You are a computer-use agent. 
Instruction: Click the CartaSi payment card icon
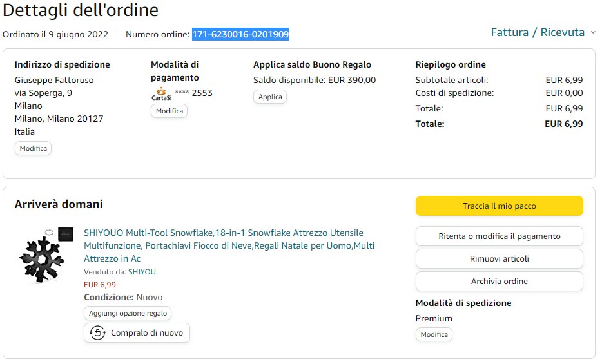coord(160,94)
